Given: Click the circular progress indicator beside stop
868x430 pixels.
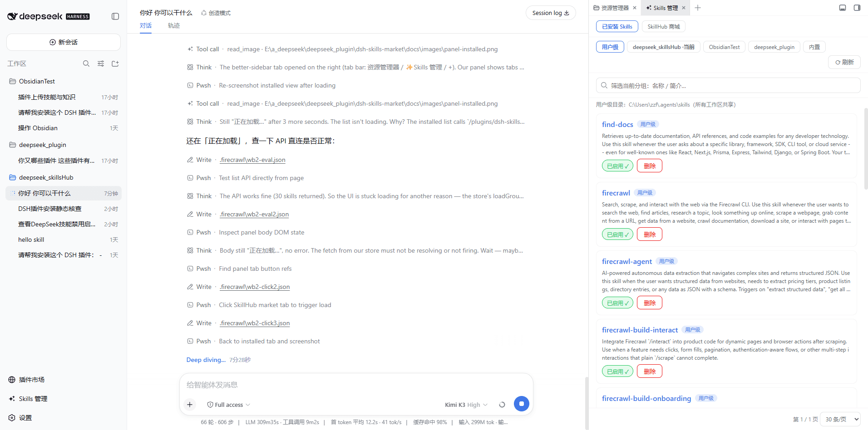Looking at the screenshot, I should 502,405.
